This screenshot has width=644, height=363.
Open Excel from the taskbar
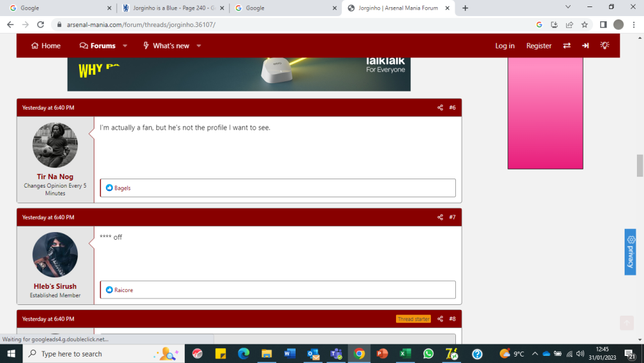(405, 353)
